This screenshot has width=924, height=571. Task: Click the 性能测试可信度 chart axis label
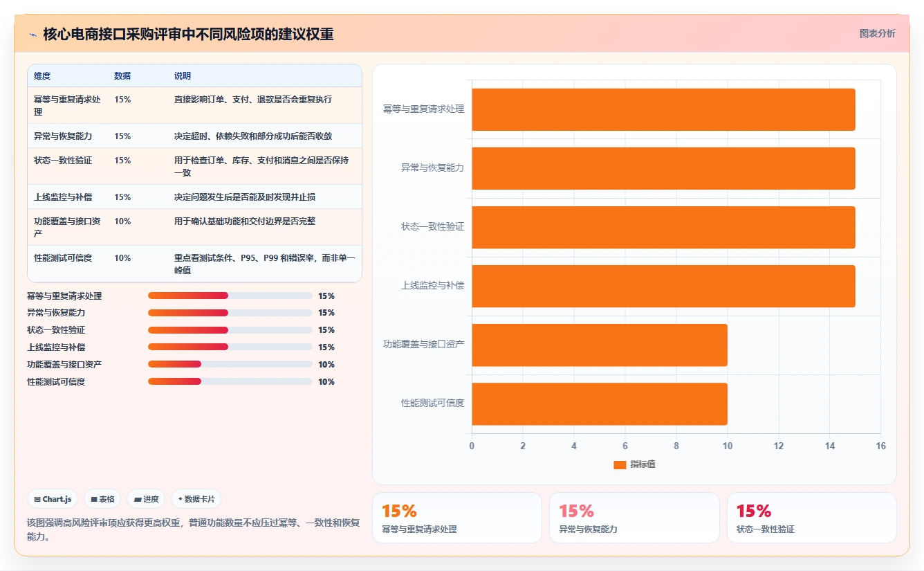(x=432, y=404)
